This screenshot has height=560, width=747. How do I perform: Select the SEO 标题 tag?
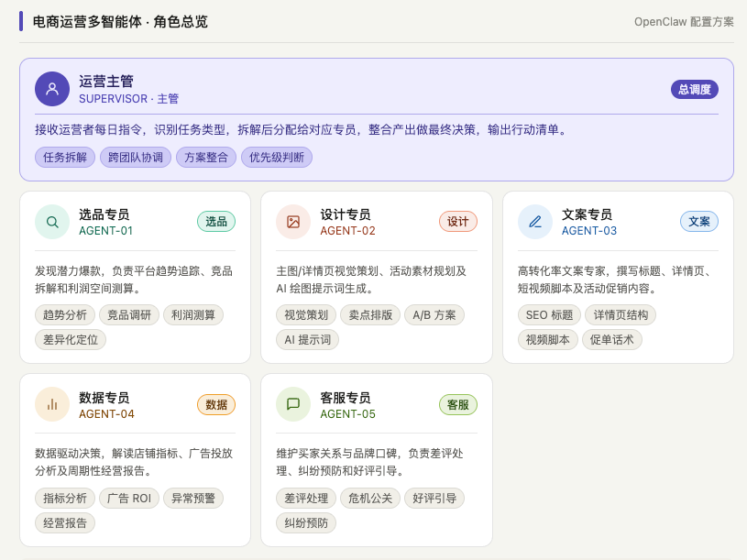pos(549,315)
